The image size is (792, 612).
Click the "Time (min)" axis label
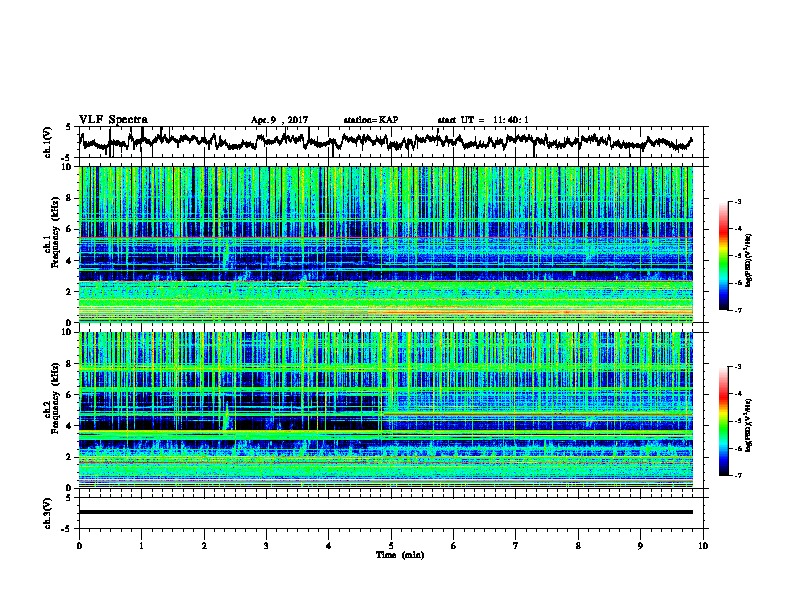pos(400,555)
